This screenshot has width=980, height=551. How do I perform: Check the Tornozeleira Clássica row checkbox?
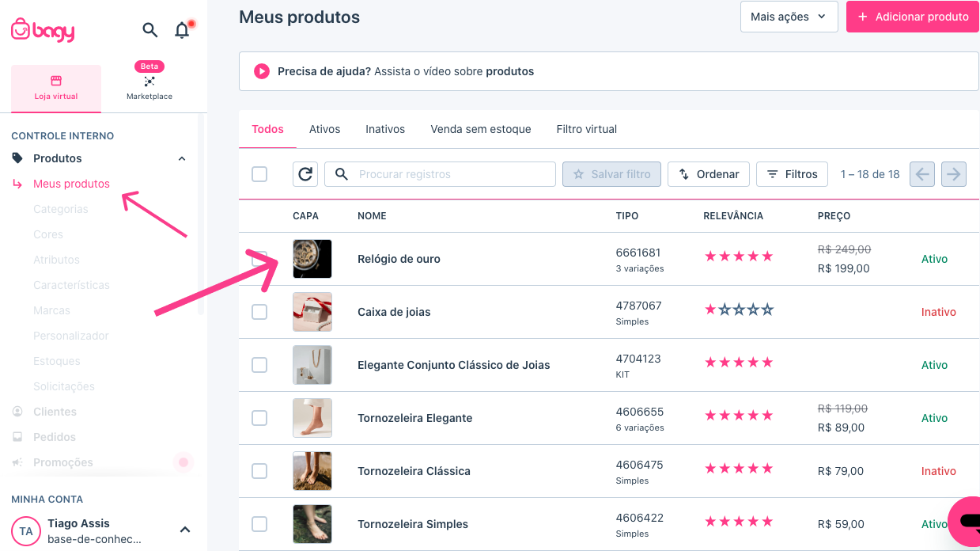pyautogui.click(x=259, y=471)
